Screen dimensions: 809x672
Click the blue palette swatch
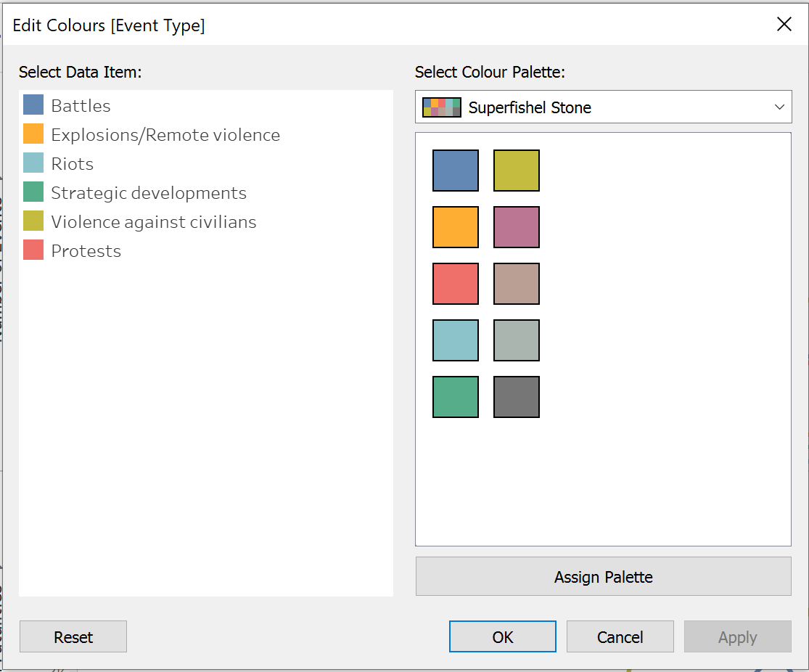click(456, 171)
